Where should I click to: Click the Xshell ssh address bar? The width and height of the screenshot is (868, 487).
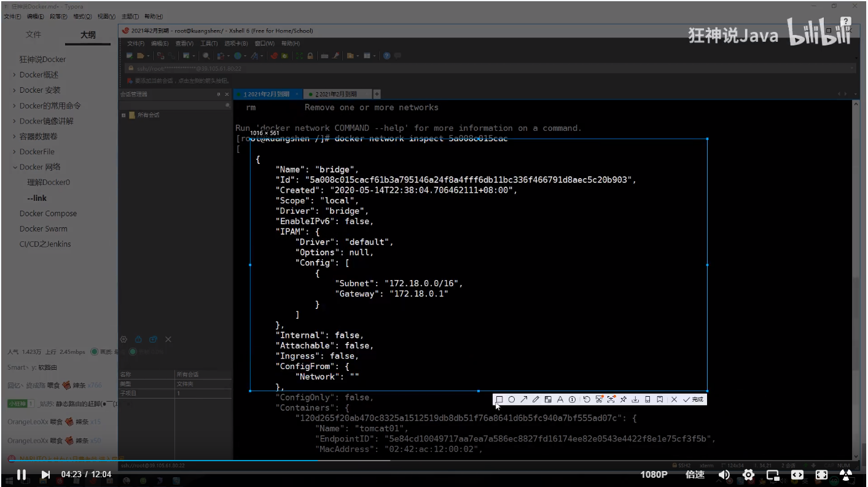[490, 68]
